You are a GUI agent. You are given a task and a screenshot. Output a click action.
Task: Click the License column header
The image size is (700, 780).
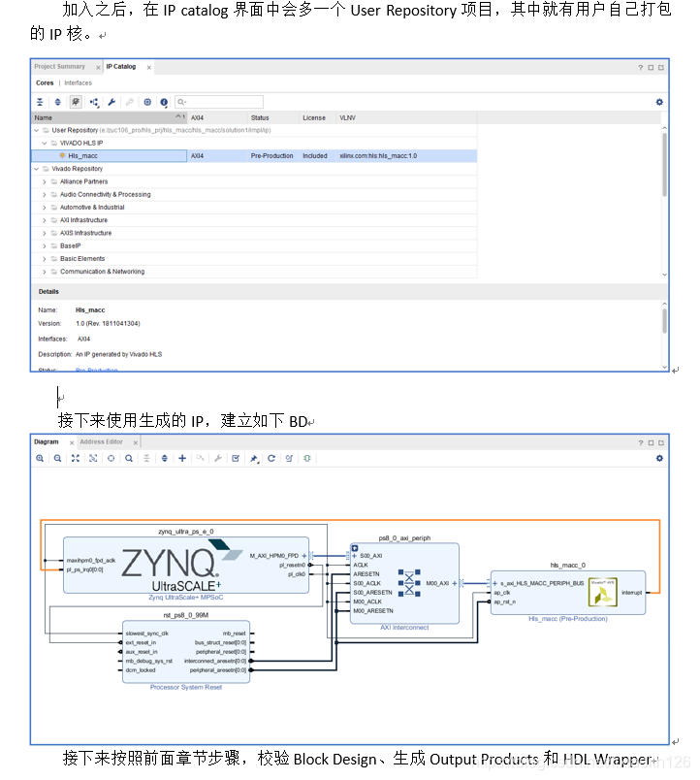pyautogui.click(x=318, y=118)
